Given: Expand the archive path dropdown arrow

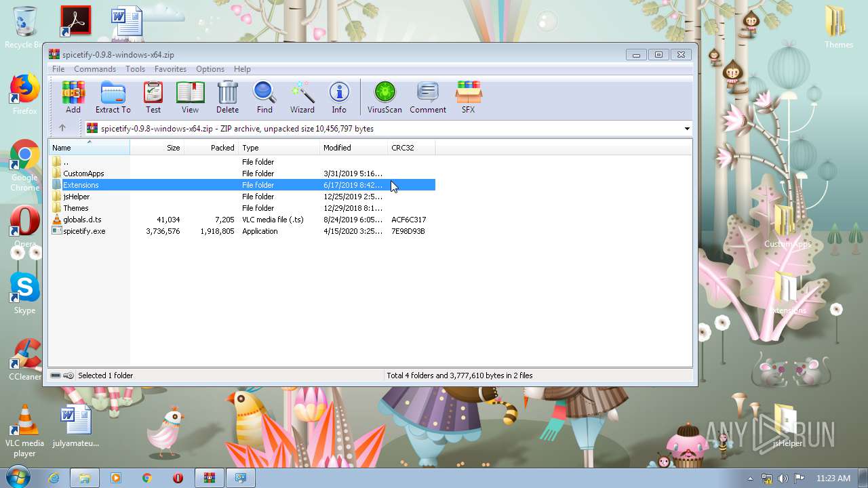Looking at the screenshot, I should click(686, 129).
